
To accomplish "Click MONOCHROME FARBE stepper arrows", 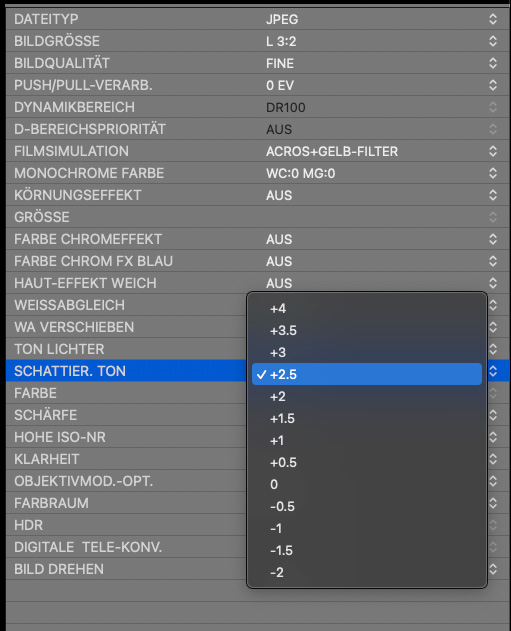I will pos(493,173).
